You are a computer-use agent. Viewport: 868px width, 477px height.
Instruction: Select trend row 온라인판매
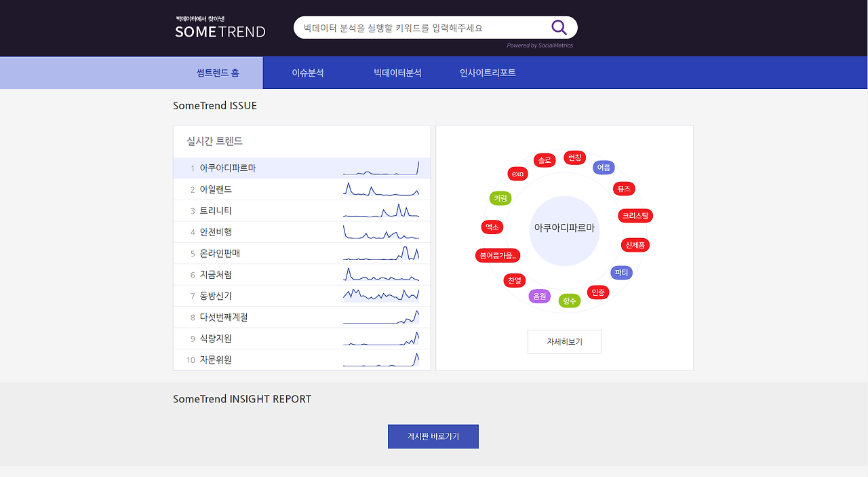click(302, 253)
